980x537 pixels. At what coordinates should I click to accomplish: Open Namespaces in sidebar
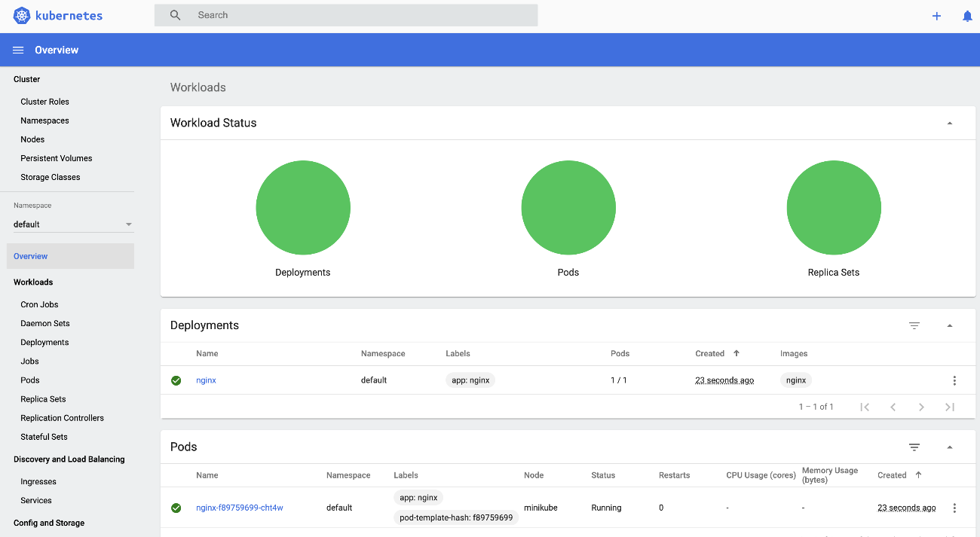pyautogui.click(x=44, y=121)
